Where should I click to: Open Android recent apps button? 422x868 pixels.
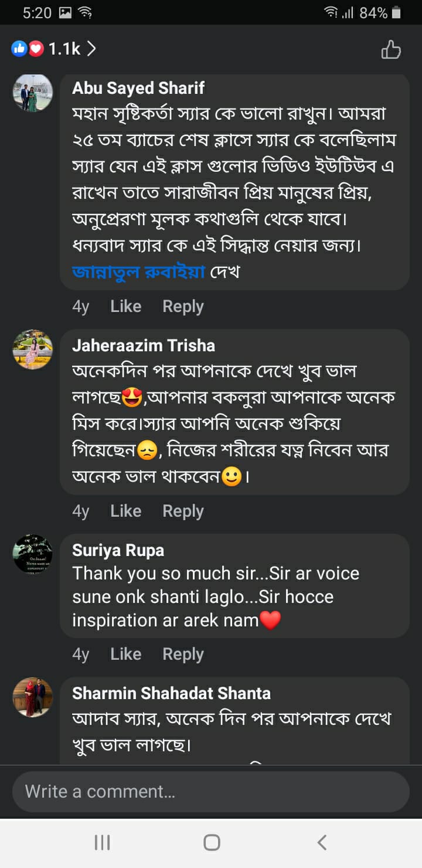pyautogui.click(x=102, y=843)
